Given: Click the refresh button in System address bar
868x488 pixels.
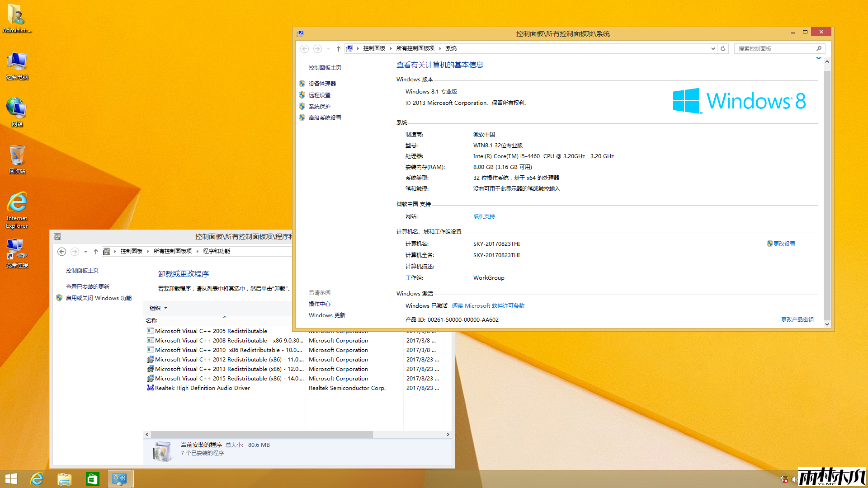Looking at the screenshot, I should tap(723, 48).
